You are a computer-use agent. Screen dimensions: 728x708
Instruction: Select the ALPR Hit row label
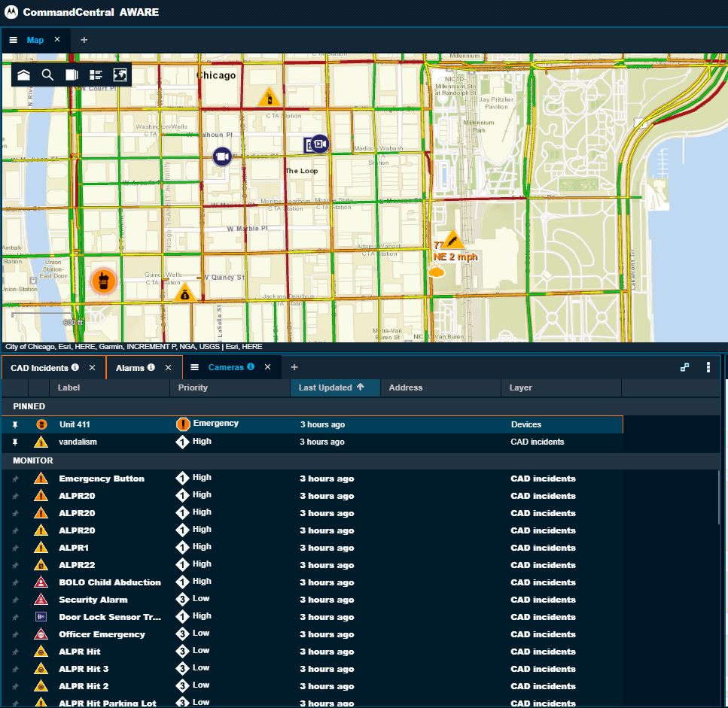pos(79,652)
